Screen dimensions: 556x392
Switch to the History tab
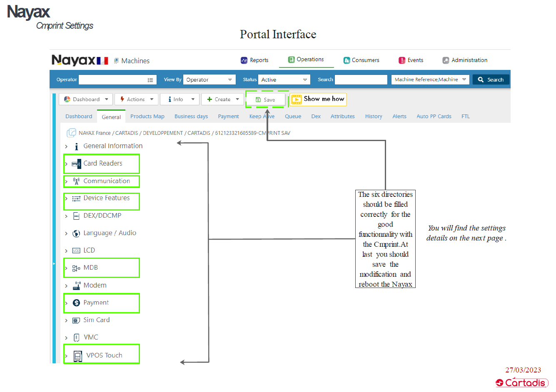pyautogui.click(x=374, y=117)
